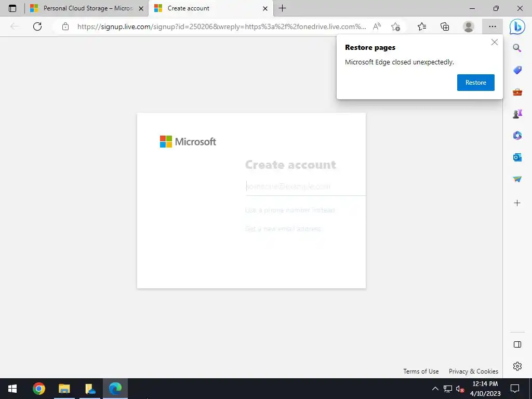
Task: Open the sidebar Tools briefcase
Action: [517, 92]
